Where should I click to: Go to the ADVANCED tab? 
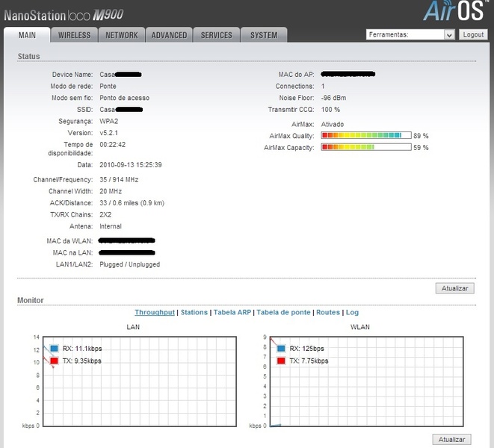click(x=169, y=35)
